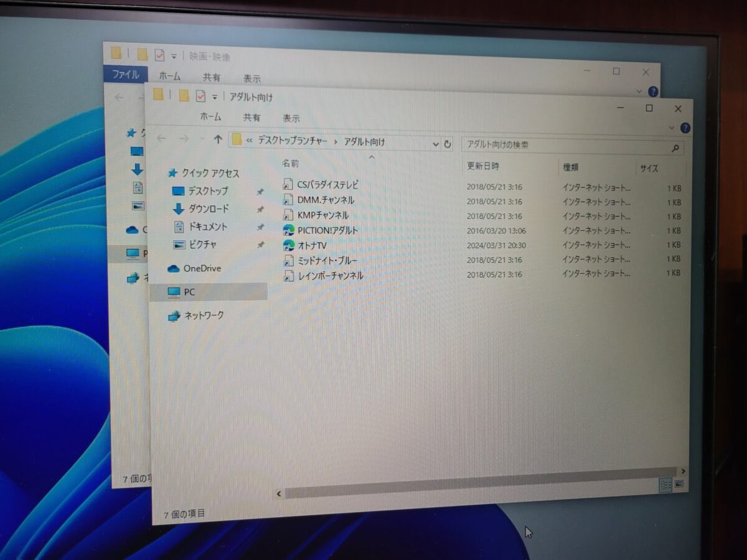747x560 pixels.
Task: Click the 2024/03/31 20:30 date cell
Action: click(x=496, y=246)
